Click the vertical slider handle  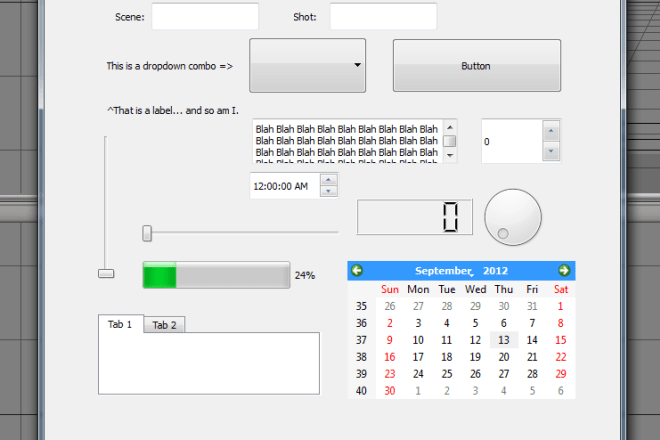click(x=105, y=273)
